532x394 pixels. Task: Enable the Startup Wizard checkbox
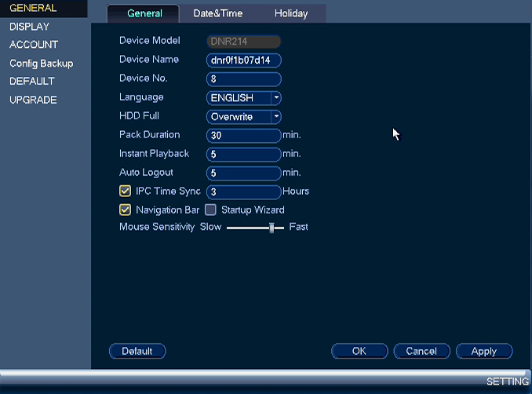click(210, 210)
